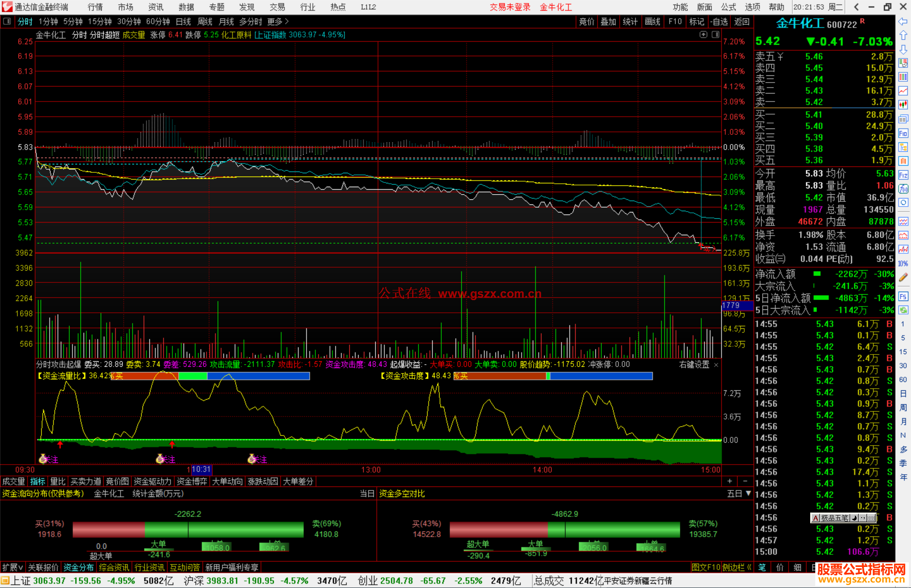Click the red area chart sidebar icon

(903, 235)
